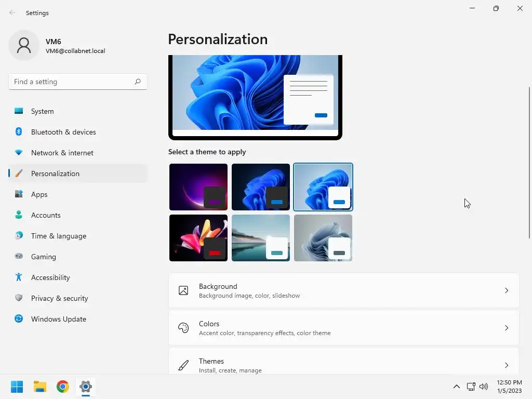Click the Colors palette icon
The height and width of the screenshot is (399, 532).
click(x=183, y=328)
